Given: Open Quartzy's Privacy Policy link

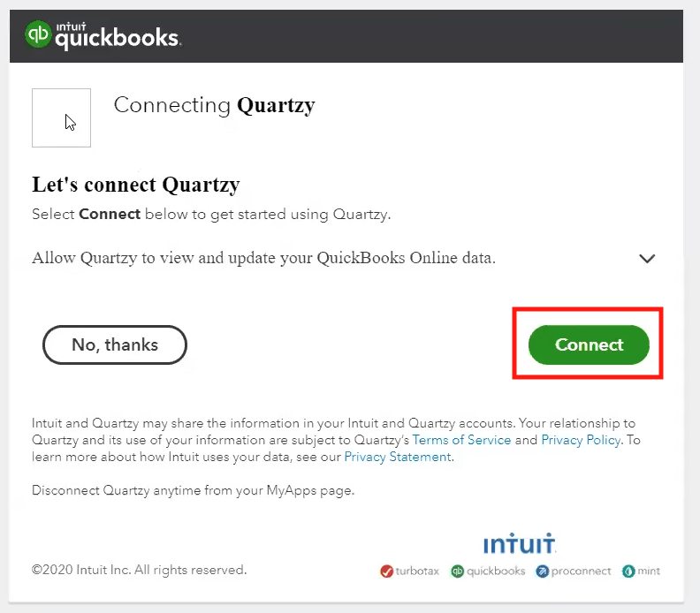Looking at the screenshot, I should pos(581,440).
